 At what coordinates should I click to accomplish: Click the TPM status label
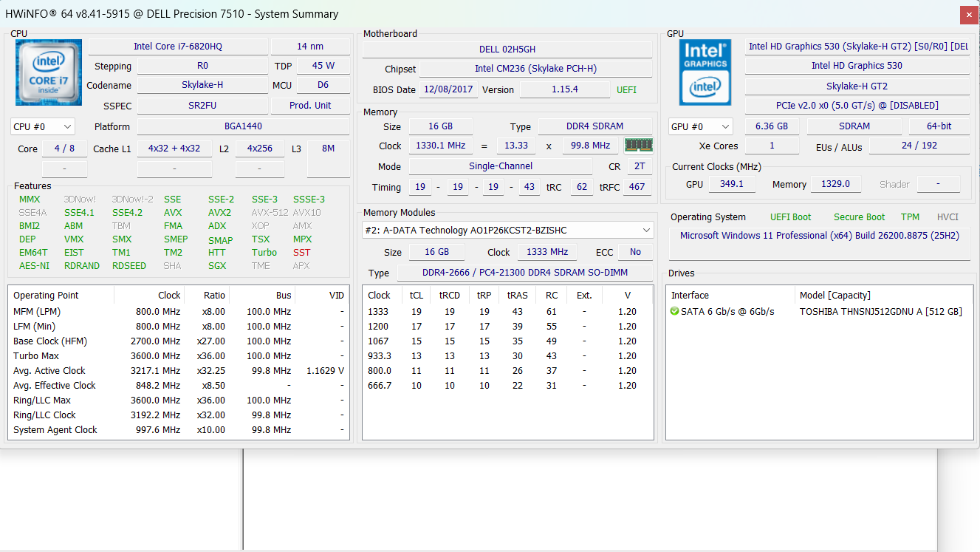coord(910,217)
